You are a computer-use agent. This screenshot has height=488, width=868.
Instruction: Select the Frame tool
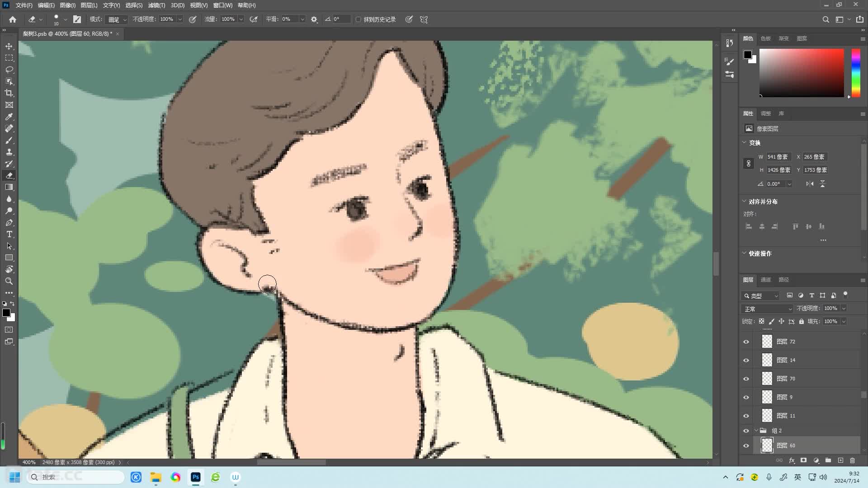9,105
